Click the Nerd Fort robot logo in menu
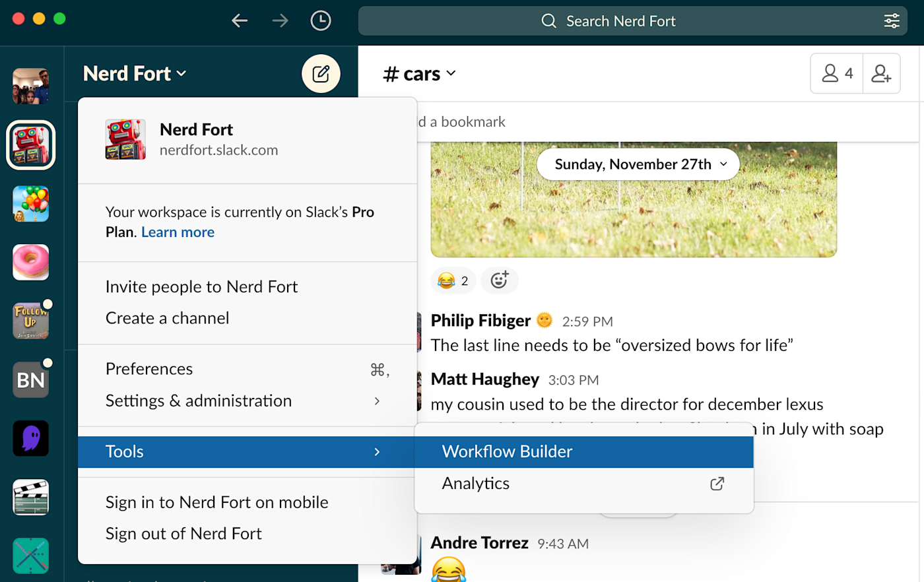Viewport: 924px width, 582px height. pyautogui.click(x=125, y=139)
